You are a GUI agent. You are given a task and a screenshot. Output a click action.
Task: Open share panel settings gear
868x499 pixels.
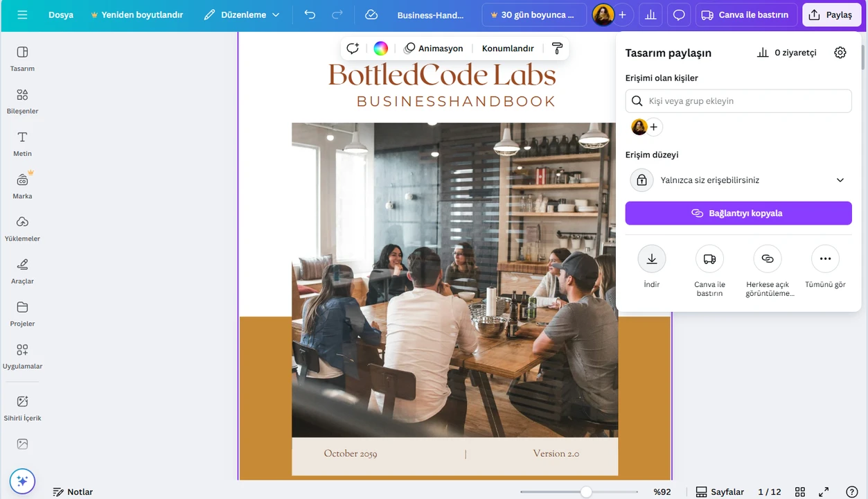tap(840, 53)
